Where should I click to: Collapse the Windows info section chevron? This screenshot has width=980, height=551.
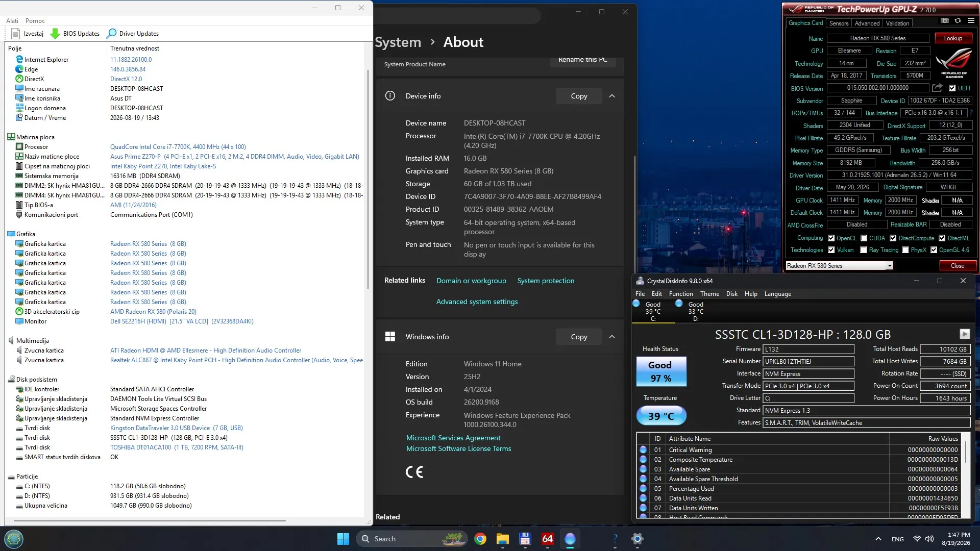click(x=612, y=337)
